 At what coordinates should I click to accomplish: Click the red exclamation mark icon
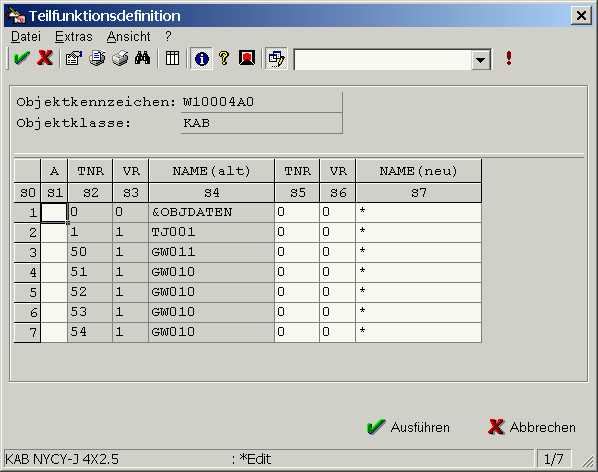[x=508, y=58]
